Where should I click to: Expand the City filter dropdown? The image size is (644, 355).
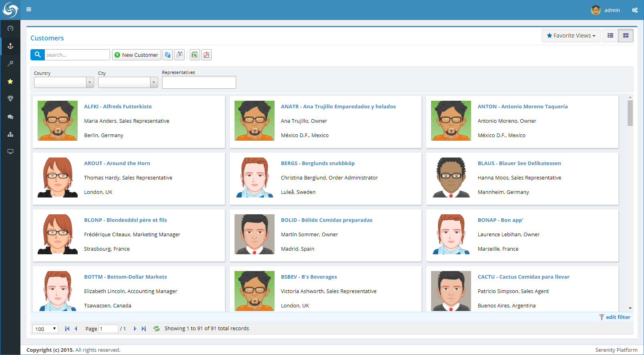154,82
